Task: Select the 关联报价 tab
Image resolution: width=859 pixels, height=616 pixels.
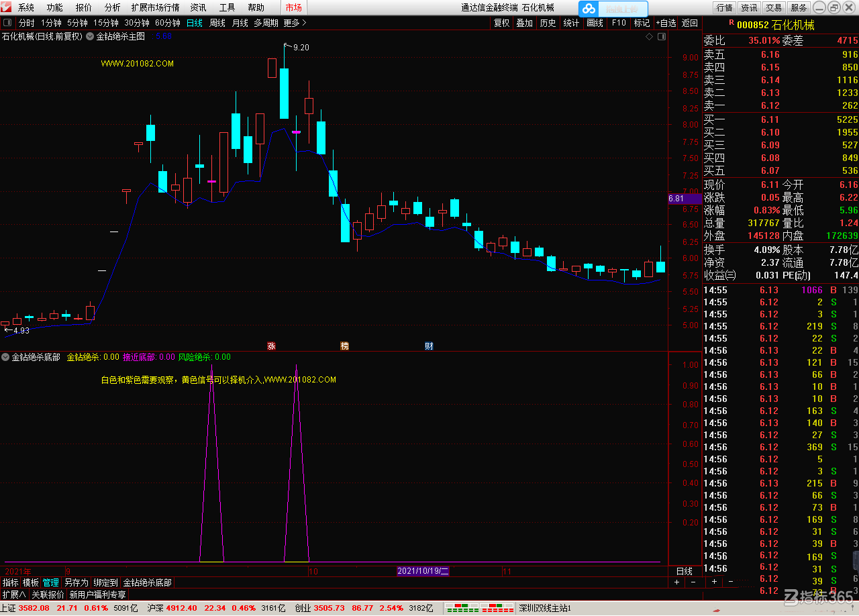Action: [48, 595]
